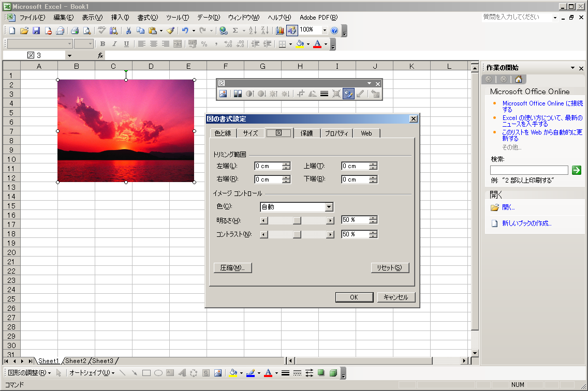Viewport: 588px width, 391px height.
Task: Click the Insert Picture icon in the 図 toolbar
Action: click(223, 94)
